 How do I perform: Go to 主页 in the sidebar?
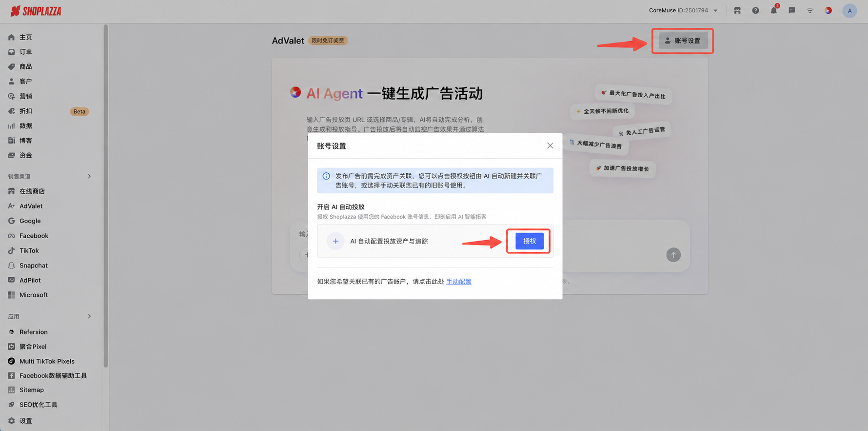click(26, 37)
